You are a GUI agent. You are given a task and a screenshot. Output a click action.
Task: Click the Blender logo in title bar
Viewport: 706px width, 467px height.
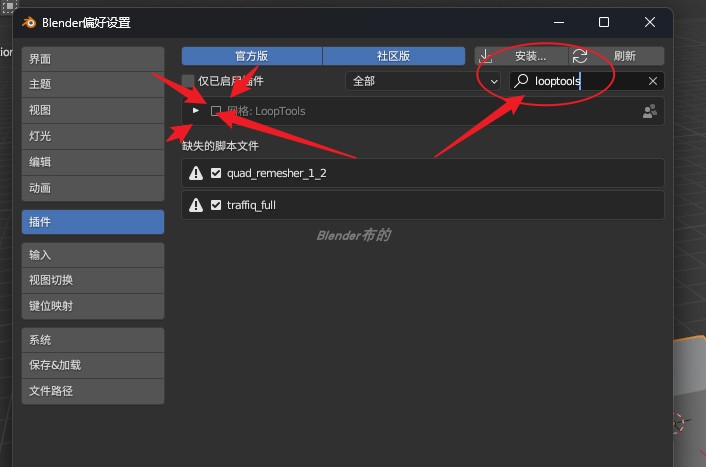(x=29, y=23)
